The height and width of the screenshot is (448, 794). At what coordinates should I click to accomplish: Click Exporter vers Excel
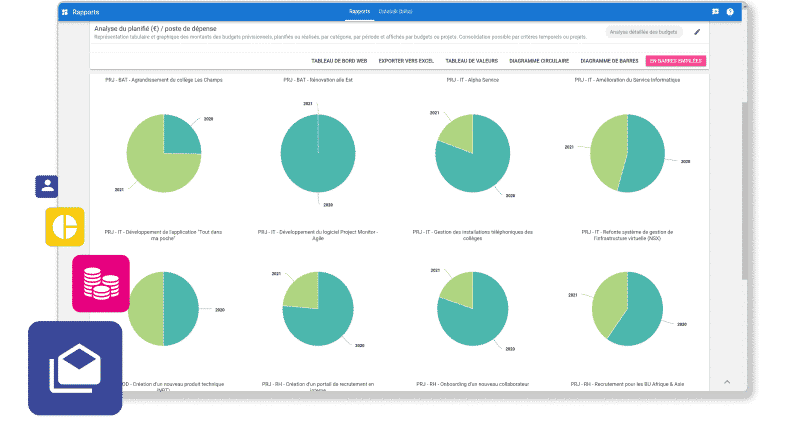pos(406,61)
